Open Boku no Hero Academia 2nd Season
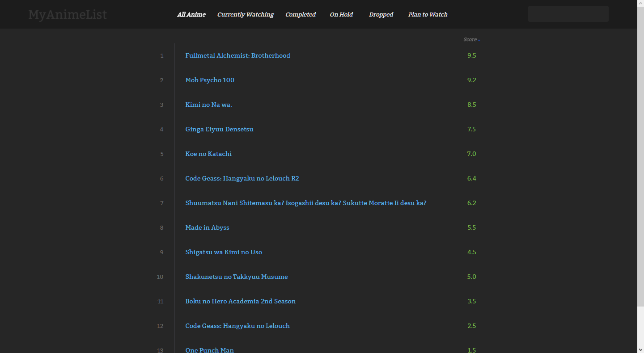Screen dimensions: 644x353 pos(240,301)
